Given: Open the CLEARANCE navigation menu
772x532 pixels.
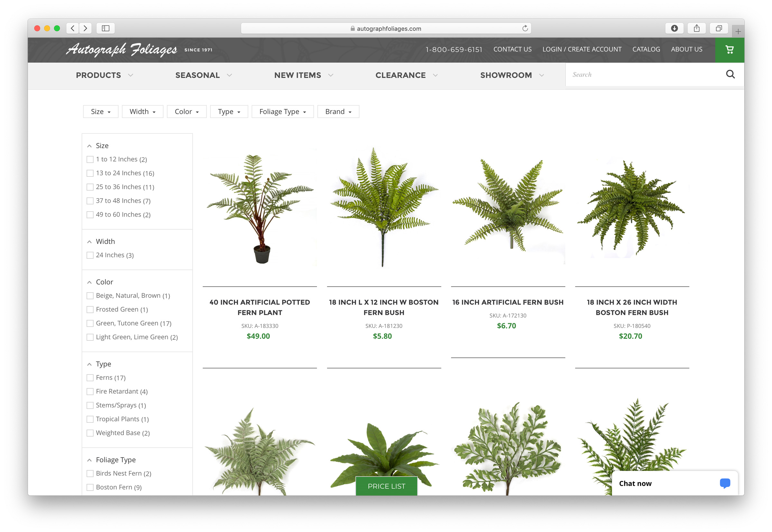Looking at the screenshot, I should click(x=407, y=75).
